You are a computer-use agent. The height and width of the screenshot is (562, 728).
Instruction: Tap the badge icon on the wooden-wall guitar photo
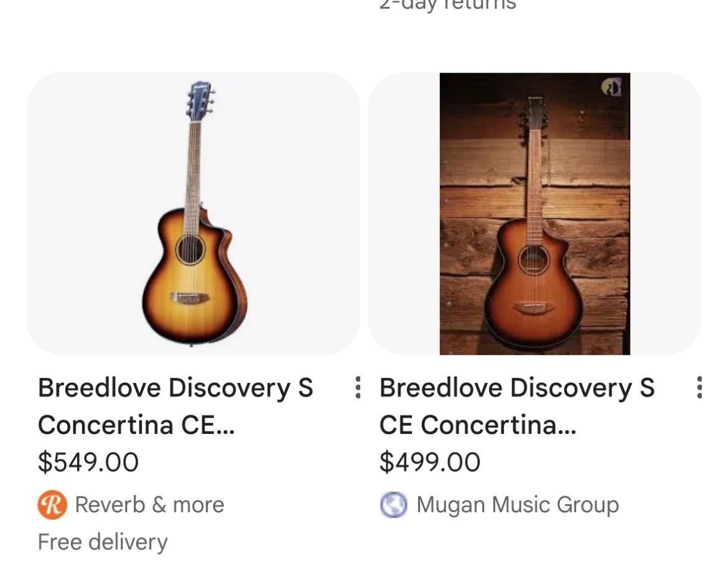pos(612,87)
